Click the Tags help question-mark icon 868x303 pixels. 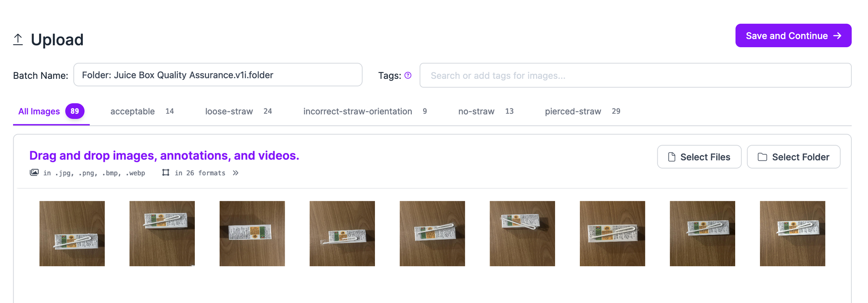tap(408, 75)
